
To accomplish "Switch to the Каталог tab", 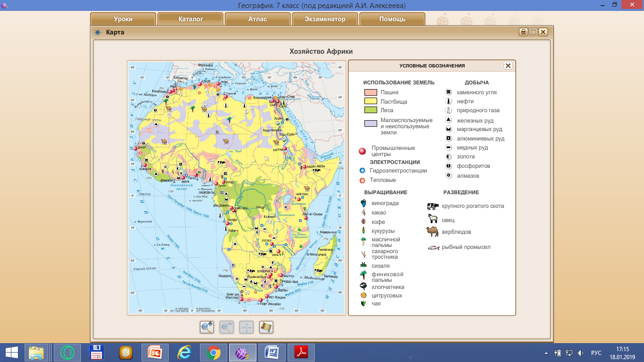I will tap(190, 19).
